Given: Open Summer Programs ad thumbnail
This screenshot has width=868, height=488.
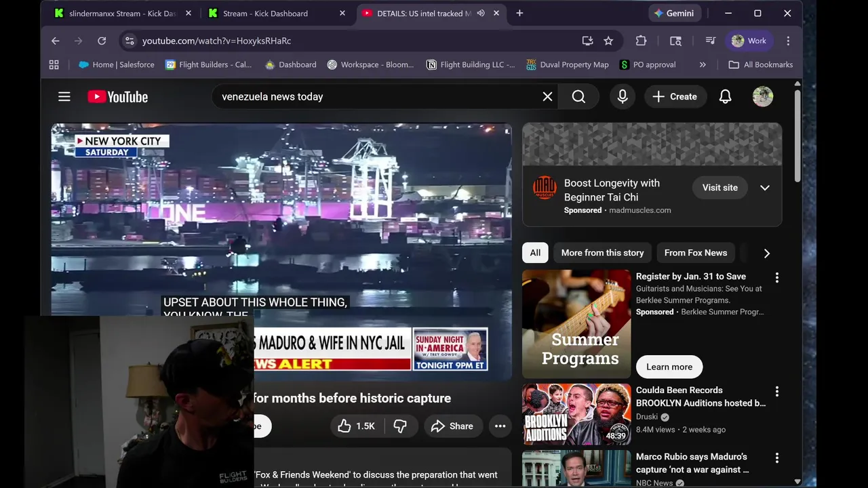Looking at the screenshot, I should [x=576, y=324].
